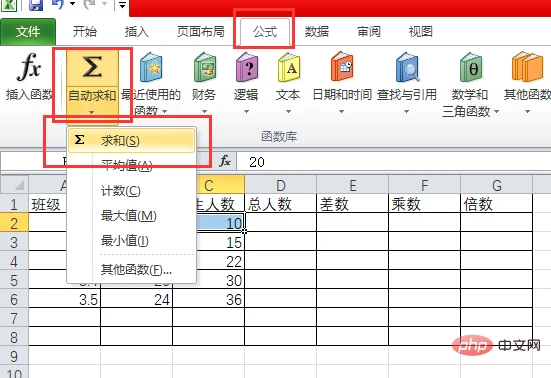Switch to the Review (审阅) tab
The width and height of the screenshot is (551, 378).
369,32
